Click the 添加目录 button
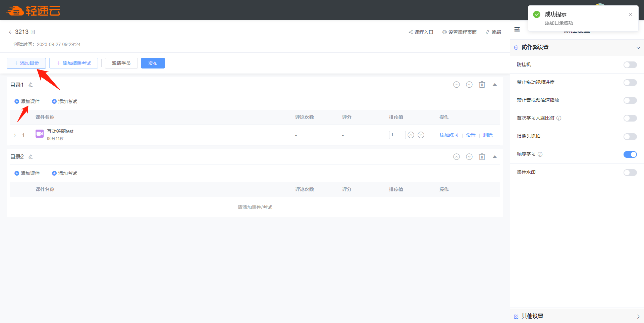The height and width of the screenshot is (323, 644). pyautogui.click(x=26, y=63)
